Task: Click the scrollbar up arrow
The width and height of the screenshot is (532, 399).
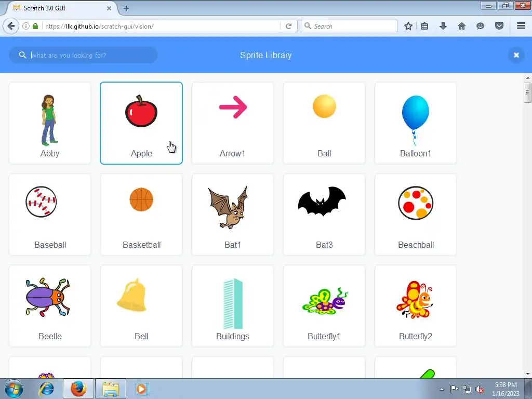Action: click(527, 78)
